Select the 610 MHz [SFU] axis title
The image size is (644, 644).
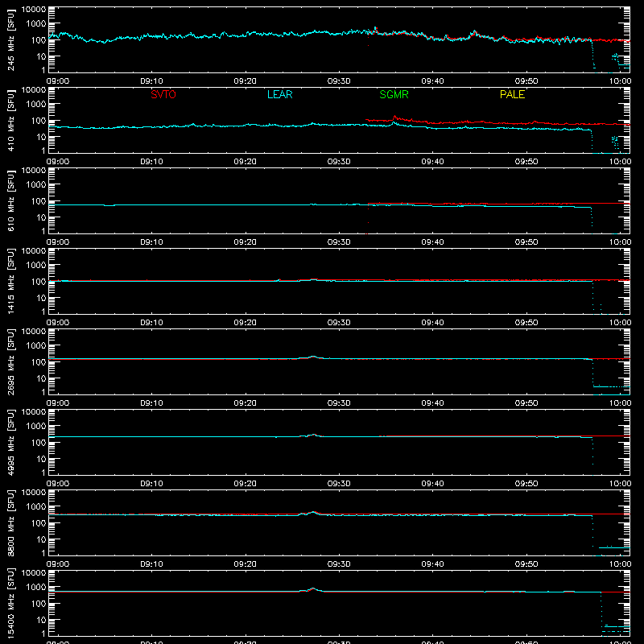[10, 200]
